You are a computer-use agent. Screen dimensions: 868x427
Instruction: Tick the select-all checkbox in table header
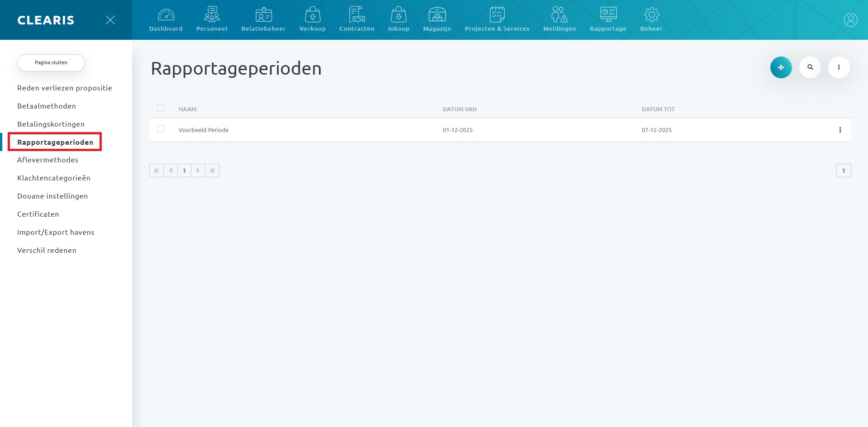[161, 109]
